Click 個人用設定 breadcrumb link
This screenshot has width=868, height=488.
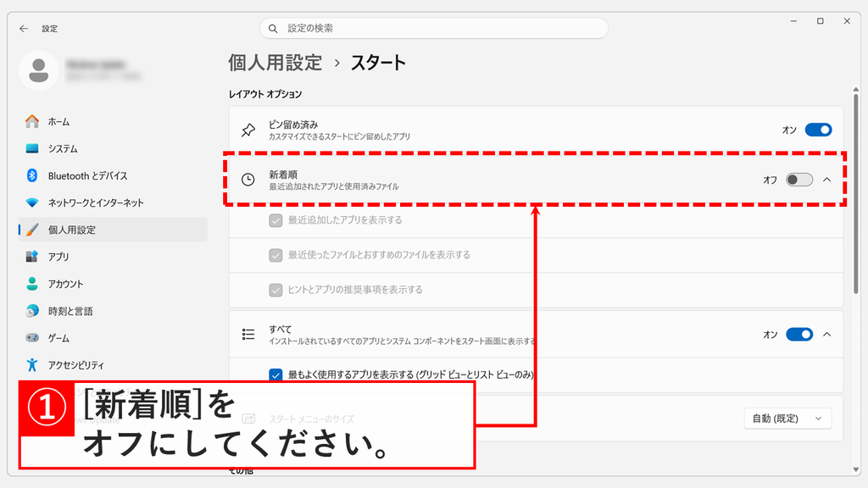click(x=275, y=63)
